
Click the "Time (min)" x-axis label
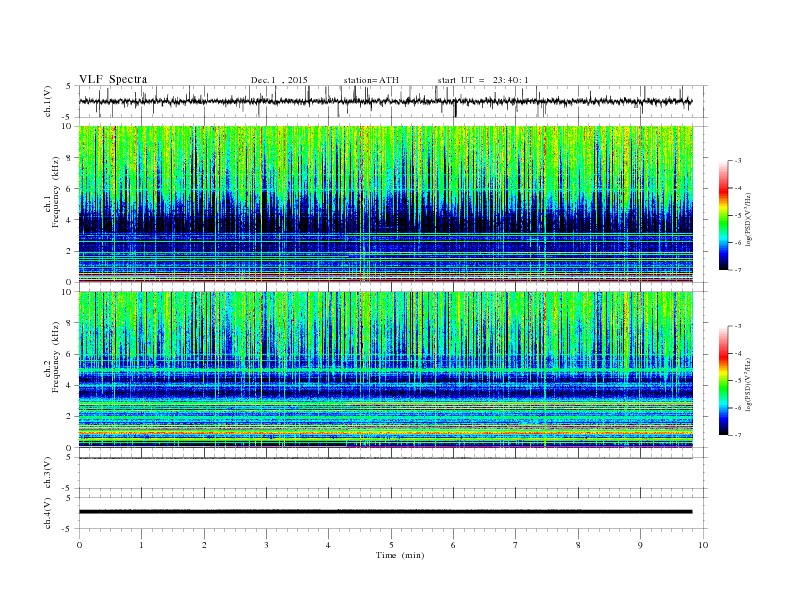point(400,555)
